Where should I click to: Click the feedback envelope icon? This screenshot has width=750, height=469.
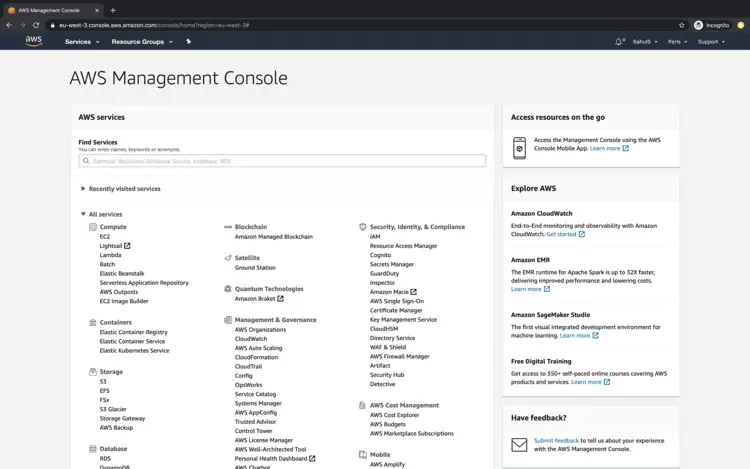coord(519,445)
